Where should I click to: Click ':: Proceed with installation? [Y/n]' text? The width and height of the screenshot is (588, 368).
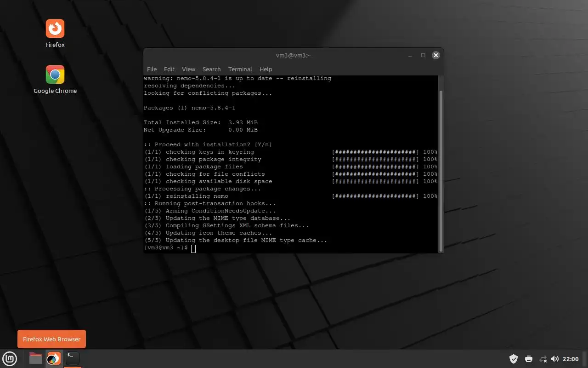click(x=208, y=144)
